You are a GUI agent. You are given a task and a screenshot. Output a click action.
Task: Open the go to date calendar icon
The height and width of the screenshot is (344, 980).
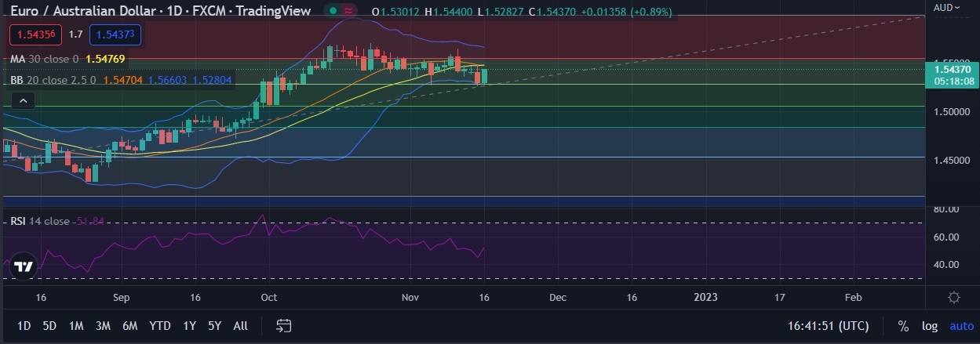tap(284, 325)
